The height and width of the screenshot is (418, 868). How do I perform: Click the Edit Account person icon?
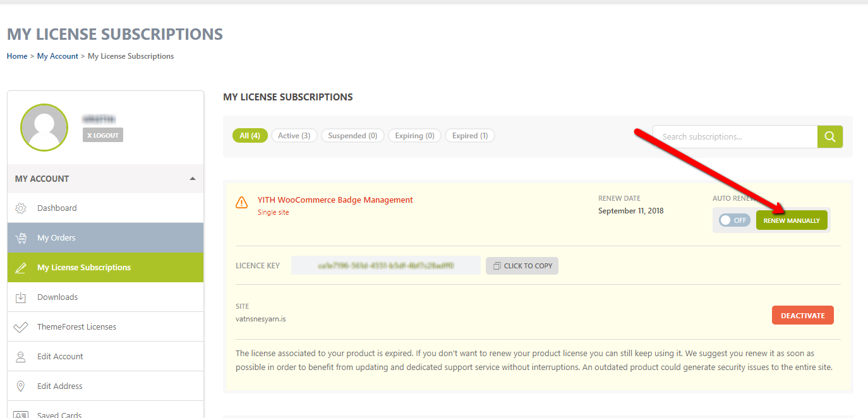[x=21, y=357]
